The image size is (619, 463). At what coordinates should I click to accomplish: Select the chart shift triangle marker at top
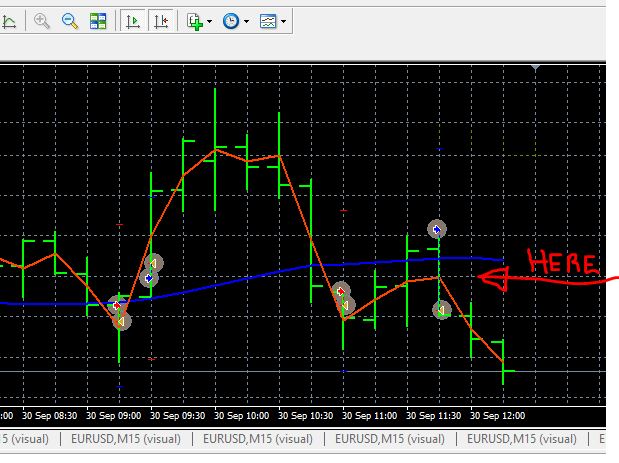[535, 68]
